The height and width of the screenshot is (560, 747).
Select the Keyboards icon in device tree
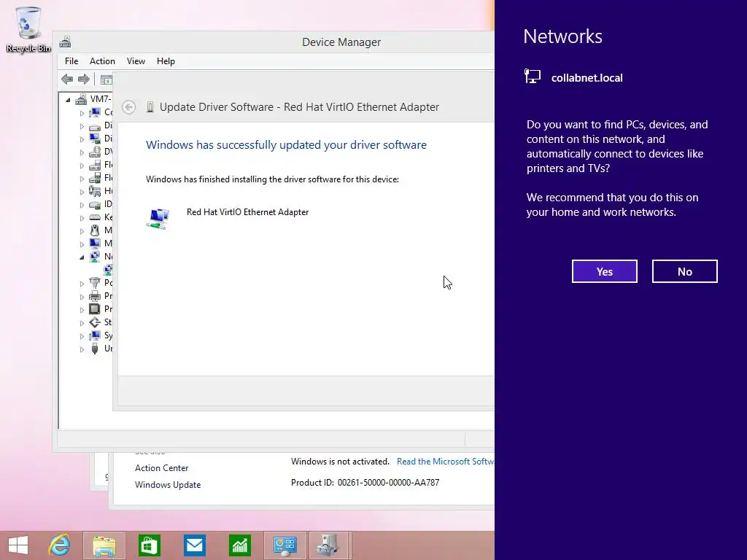pyautogui.click(x=95, y=217)
